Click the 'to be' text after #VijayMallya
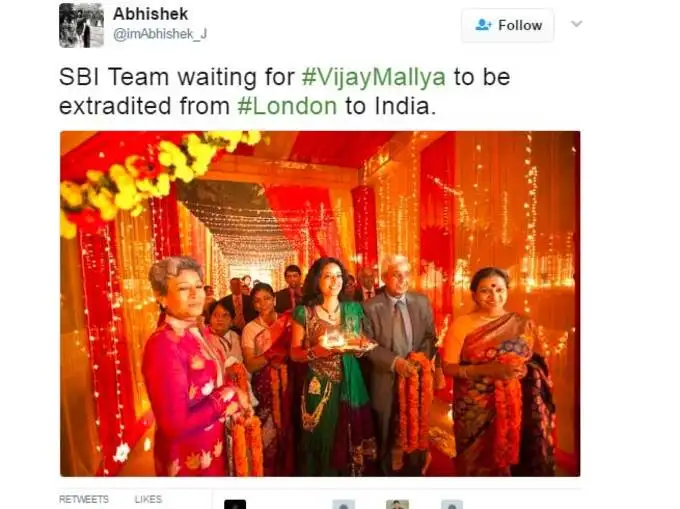Image resolution: width=680 pixels, height=509 pixels. [482, 77]
